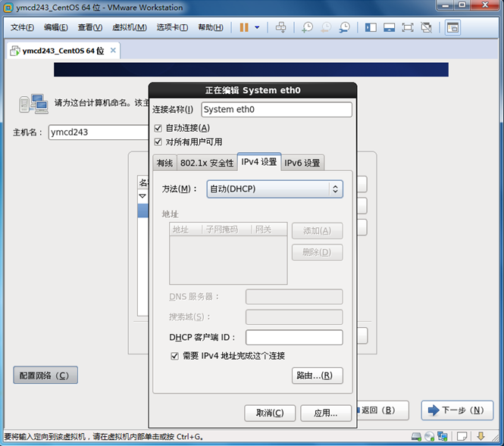Viewport: 504px width, 446px height.
Task: Click the 应用... apply button
Action: pos(326,413)
